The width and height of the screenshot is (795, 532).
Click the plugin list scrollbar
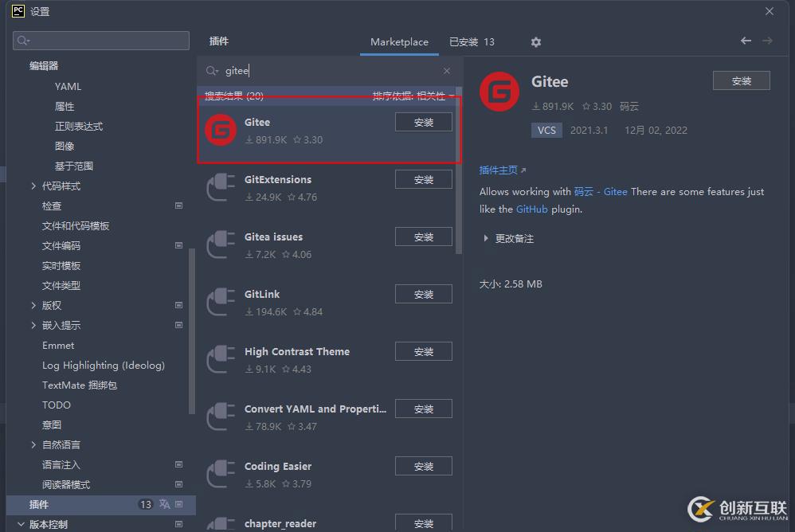pyautogui.click(x=459, y=172)
